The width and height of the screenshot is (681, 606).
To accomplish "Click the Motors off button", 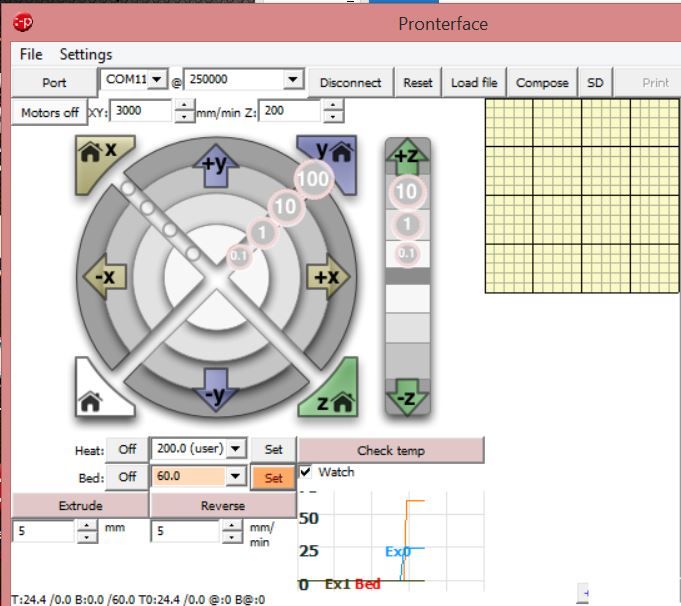I will click(50, 113).
